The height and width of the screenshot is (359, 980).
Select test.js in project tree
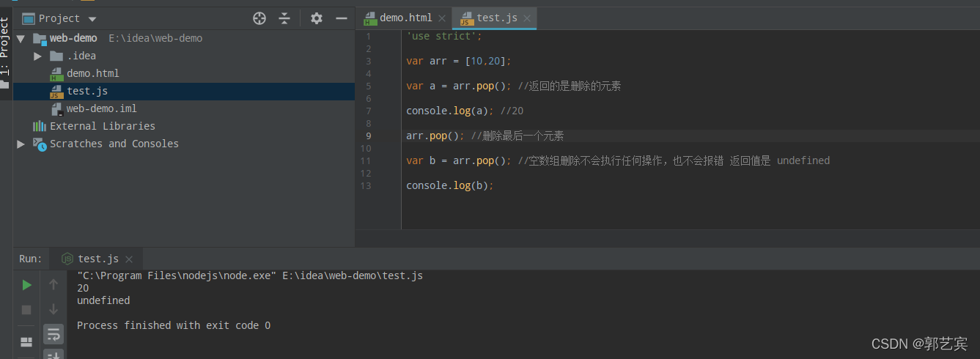click(87, 91)
